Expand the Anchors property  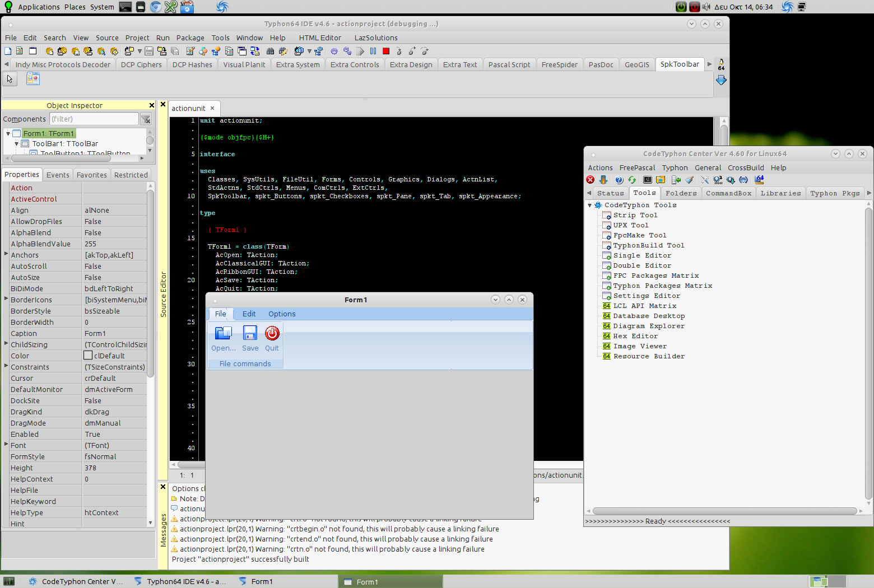point(6,254)
